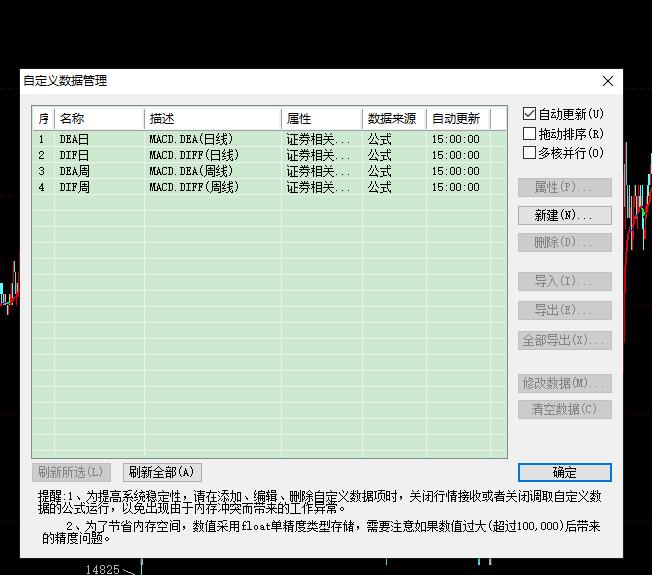Click the 全部导出(X)... button
Image resolution: width=652 pixels, height=575 pixels.
tap(564, 340)
